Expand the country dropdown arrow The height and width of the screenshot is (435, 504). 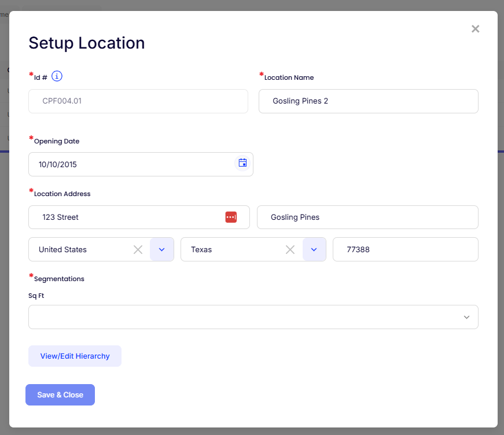(x=162, y=249)
